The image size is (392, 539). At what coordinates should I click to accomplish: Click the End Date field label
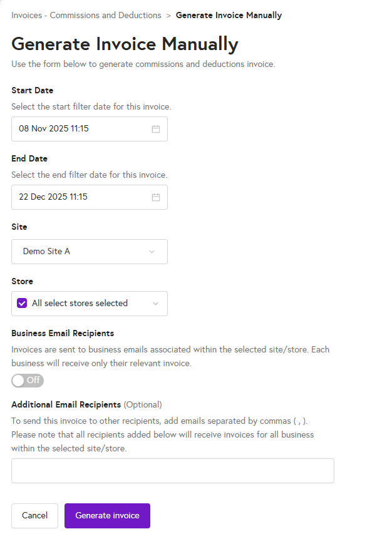tap(29, 159)
